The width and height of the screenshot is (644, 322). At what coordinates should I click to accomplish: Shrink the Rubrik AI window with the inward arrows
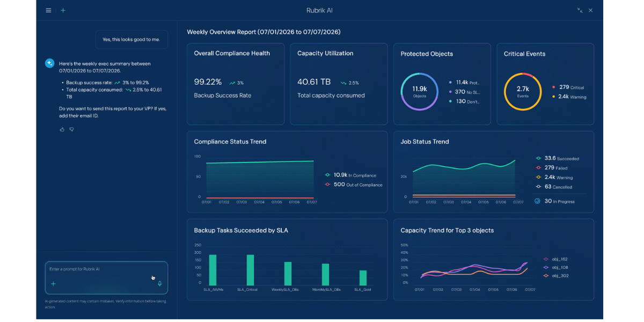pyautogui.click(x=580, y=10)
